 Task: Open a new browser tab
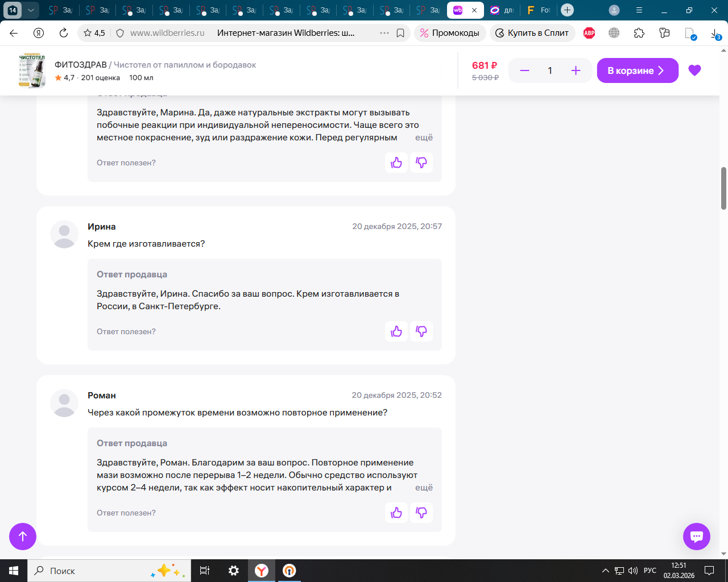(x=567, y=10)
